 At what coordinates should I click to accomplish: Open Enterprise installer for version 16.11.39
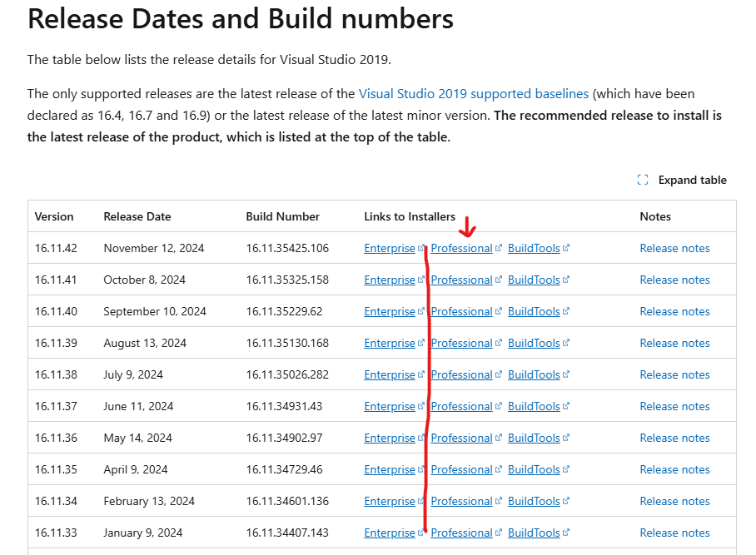click(x=390, y=343)
